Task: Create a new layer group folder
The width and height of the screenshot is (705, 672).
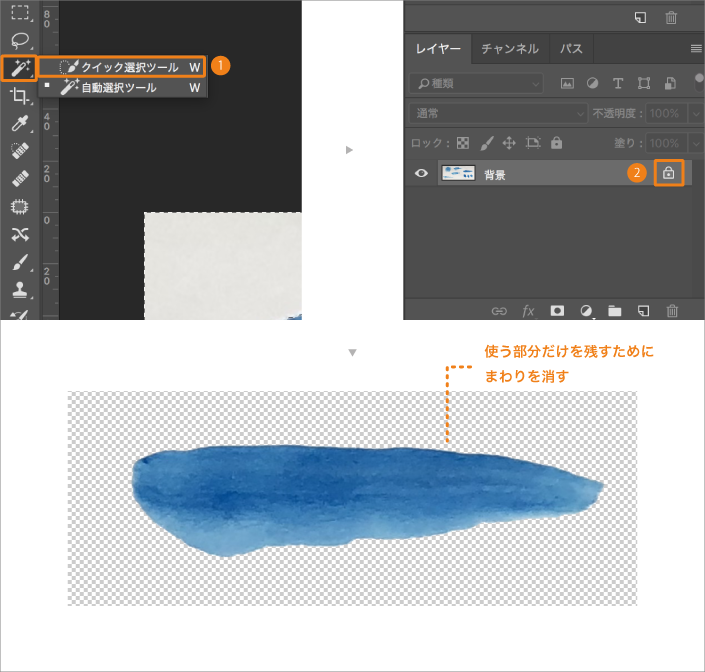Action: [x=615, y=311]
